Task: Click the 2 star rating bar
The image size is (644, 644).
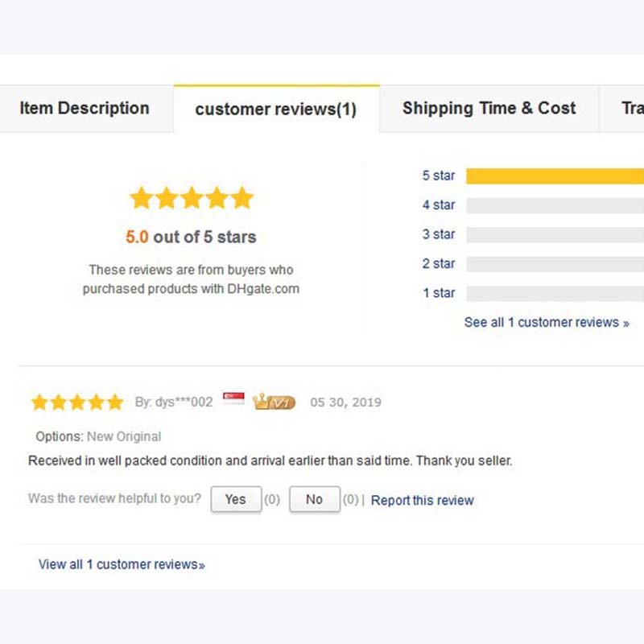Action: tap(555, 264)
